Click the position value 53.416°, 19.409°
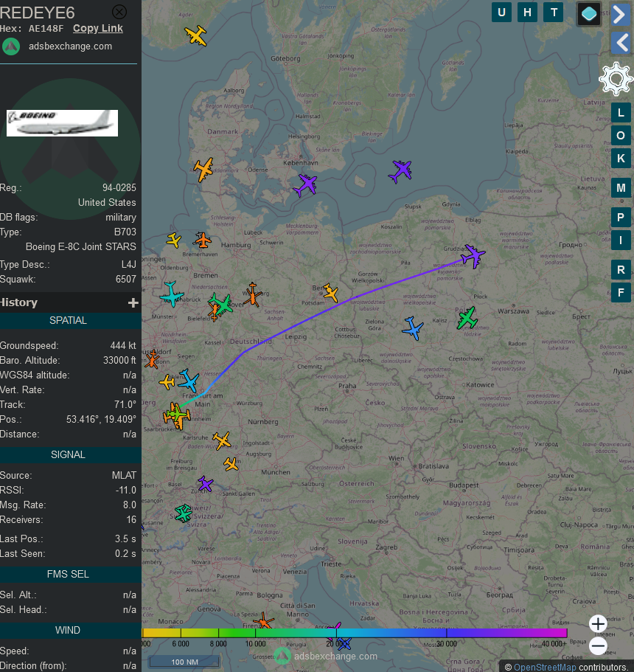This screenshot has width=634, height=672. click(x=101, y=419)
